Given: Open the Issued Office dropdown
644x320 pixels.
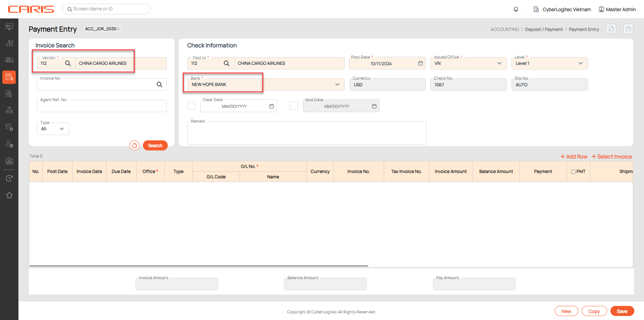Looking at the screenshot, I should (499, 63).
